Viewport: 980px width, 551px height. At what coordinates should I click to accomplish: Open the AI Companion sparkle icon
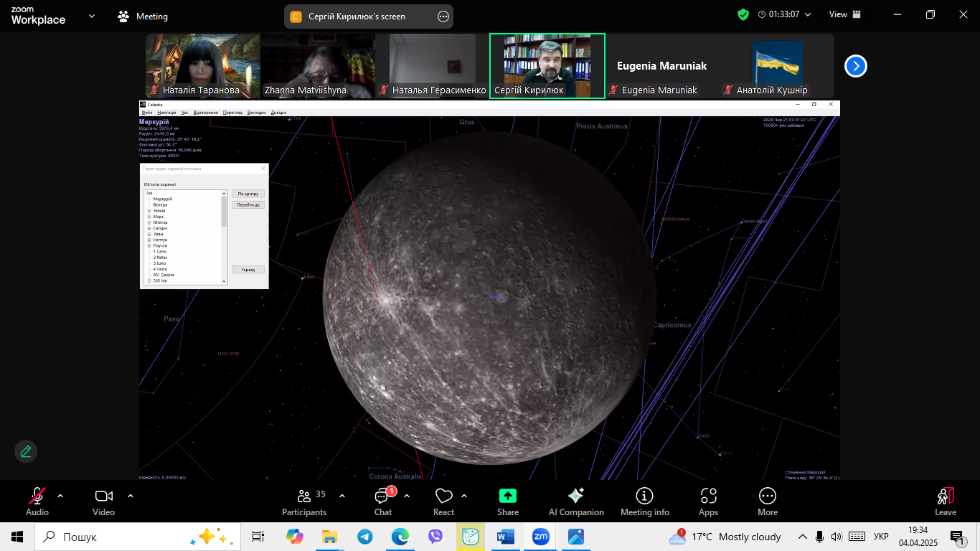pos(575,496)
